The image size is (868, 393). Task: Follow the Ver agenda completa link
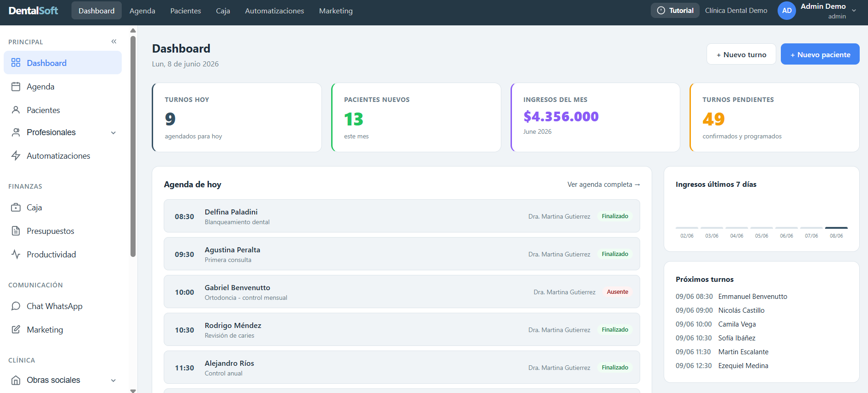tap(604, 185)
